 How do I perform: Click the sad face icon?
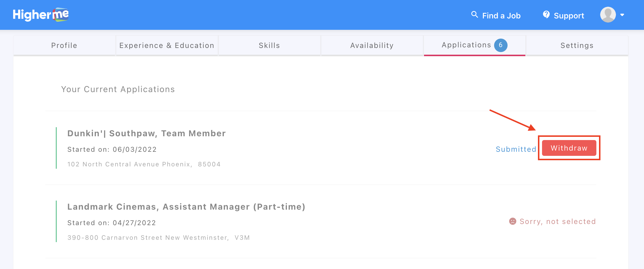pos(513,221)
